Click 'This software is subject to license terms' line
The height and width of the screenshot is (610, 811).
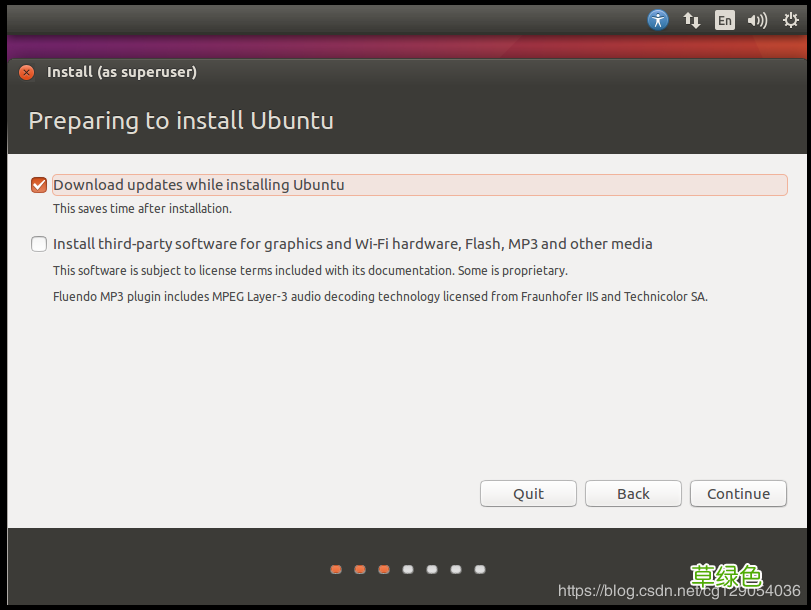tap(310, 271)
